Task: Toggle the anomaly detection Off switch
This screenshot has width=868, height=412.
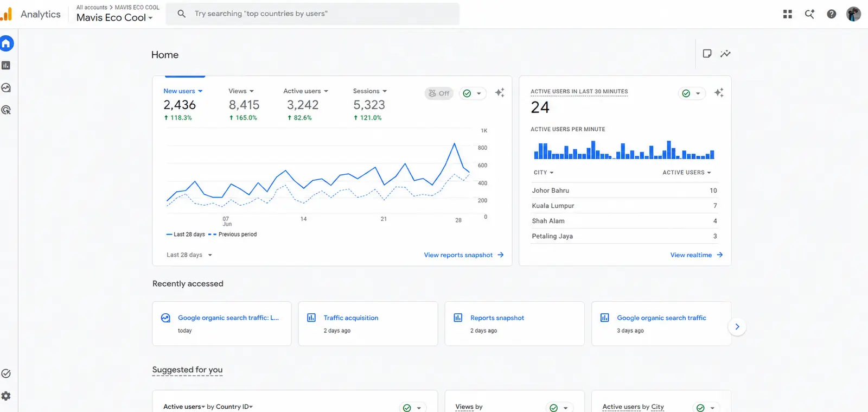Action: tap(439, 93)
